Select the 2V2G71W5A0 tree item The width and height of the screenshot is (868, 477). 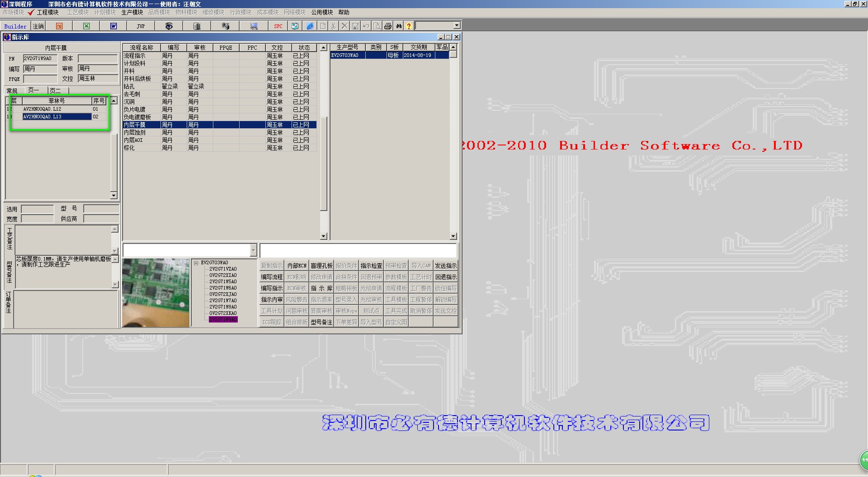click(223, 281)
